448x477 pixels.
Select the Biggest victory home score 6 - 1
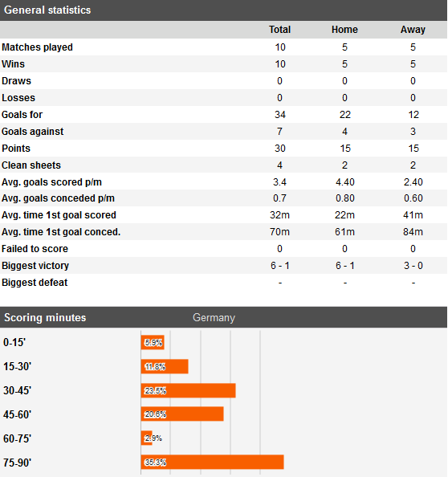tap(345, 266)
